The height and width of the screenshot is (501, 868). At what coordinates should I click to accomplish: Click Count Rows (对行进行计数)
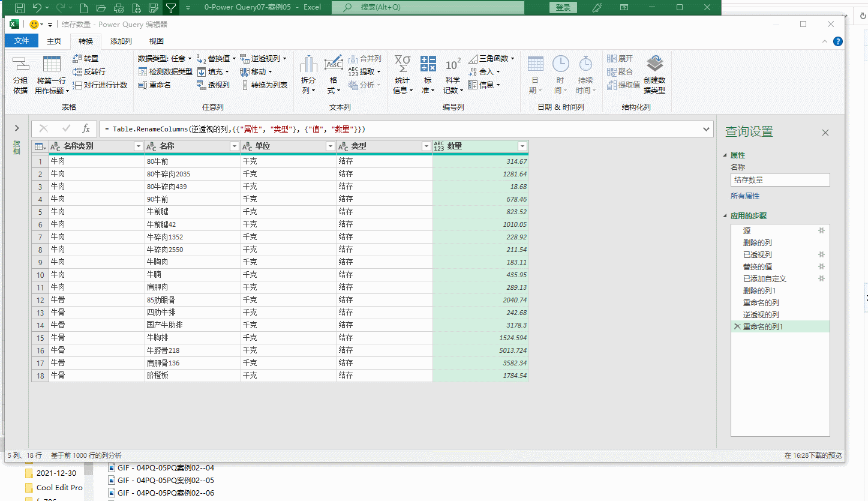tap(100, 85)
